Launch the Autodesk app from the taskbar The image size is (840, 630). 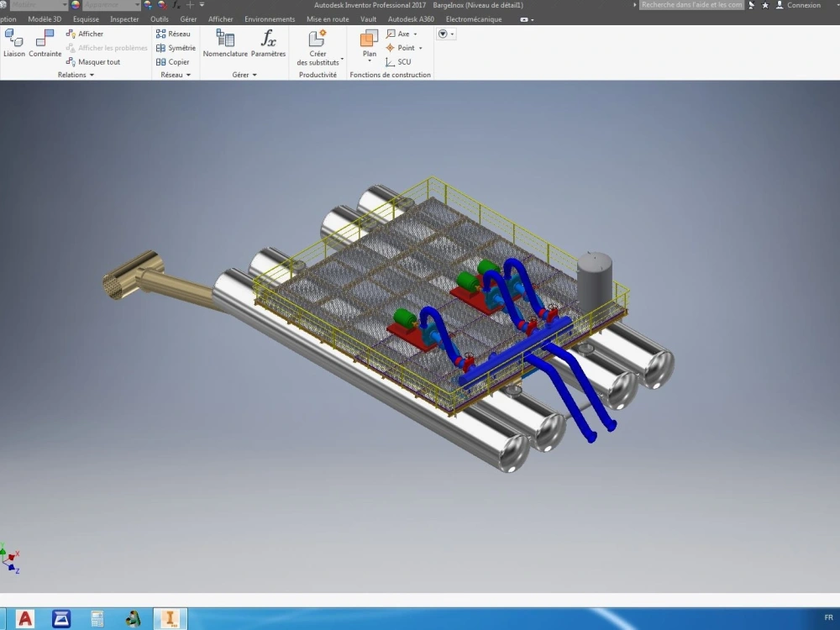click(x=24, y=618)
